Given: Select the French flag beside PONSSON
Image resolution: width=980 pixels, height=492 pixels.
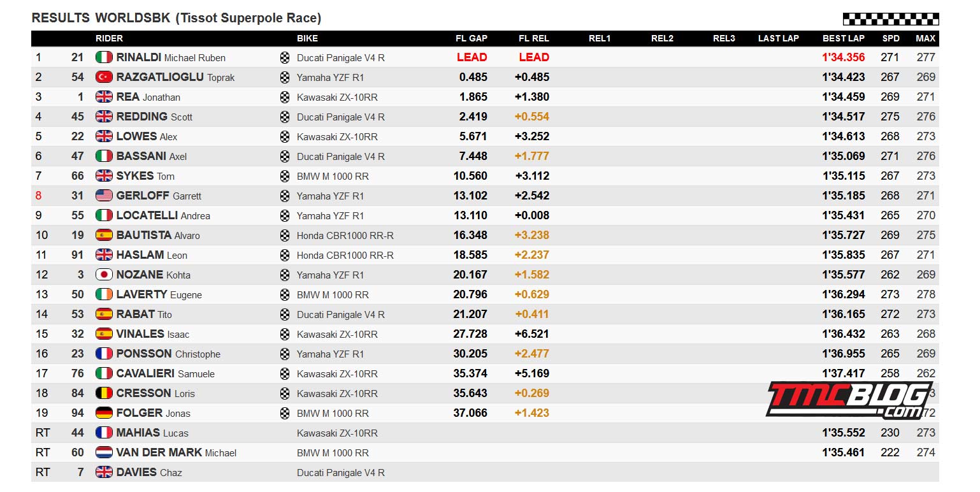Looking at the screenshot, I should point(104,354).
